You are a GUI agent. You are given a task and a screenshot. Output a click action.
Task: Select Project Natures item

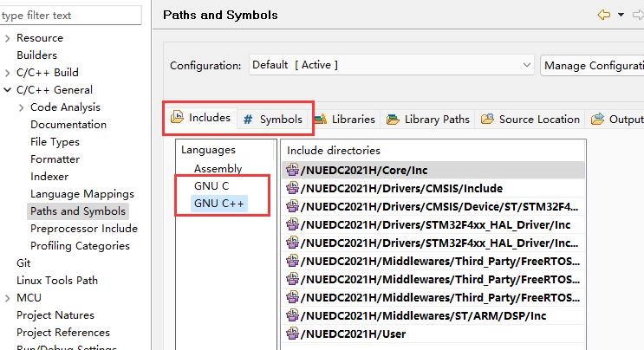[x=55, y=315]
